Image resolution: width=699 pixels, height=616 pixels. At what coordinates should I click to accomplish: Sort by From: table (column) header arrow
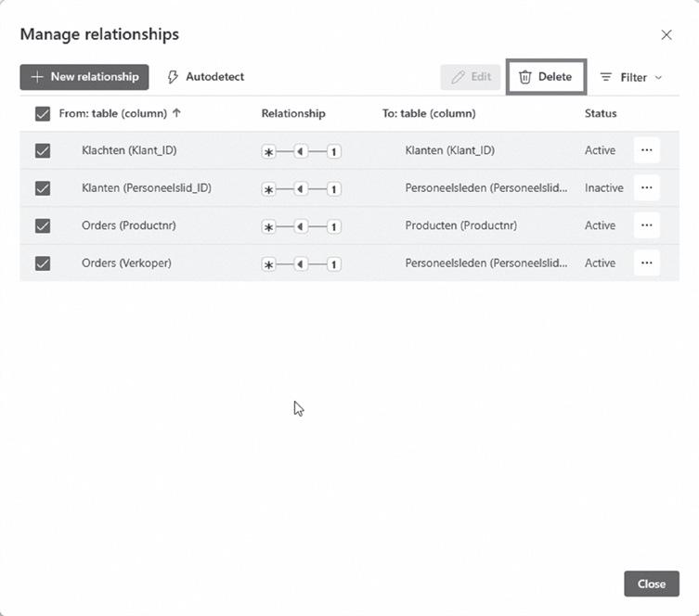[x=176, y=113]
